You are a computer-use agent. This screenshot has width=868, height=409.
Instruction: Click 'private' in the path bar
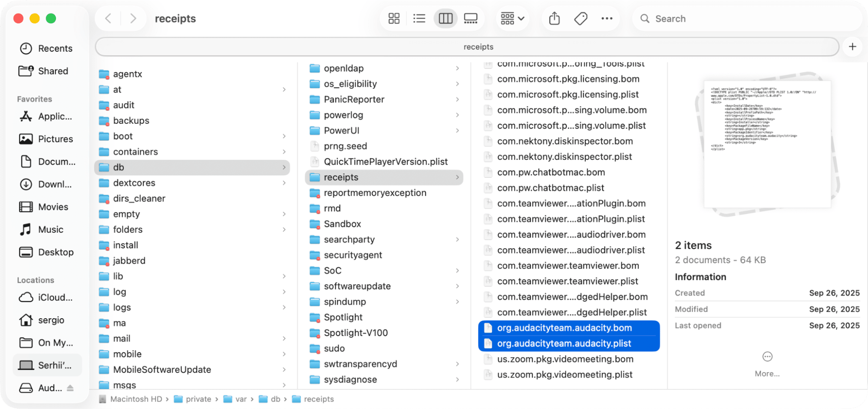(198, 399)
